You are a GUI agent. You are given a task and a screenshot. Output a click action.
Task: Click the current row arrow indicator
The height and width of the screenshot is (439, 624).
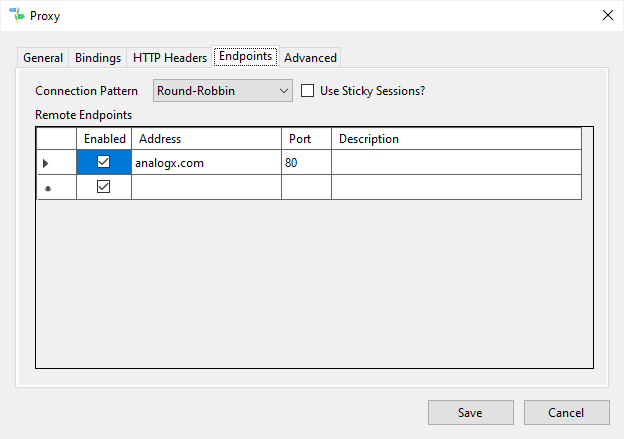46,163
